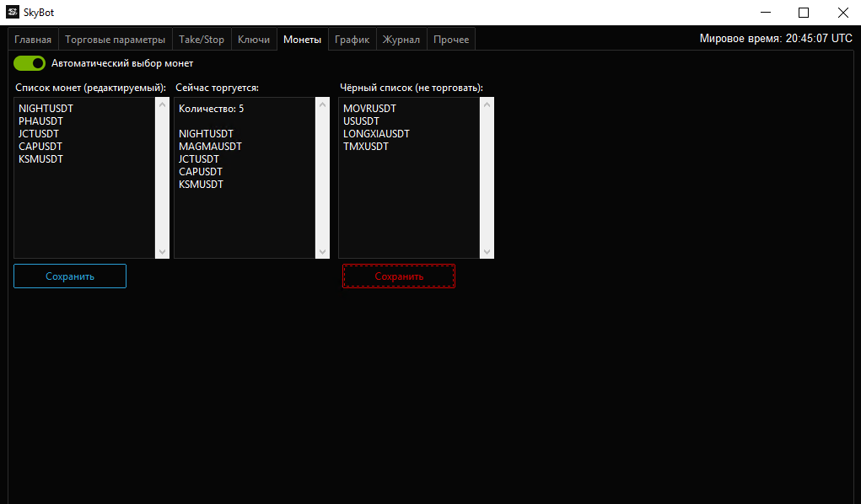Open the Take/Stop tab

(x=202, y=40)
